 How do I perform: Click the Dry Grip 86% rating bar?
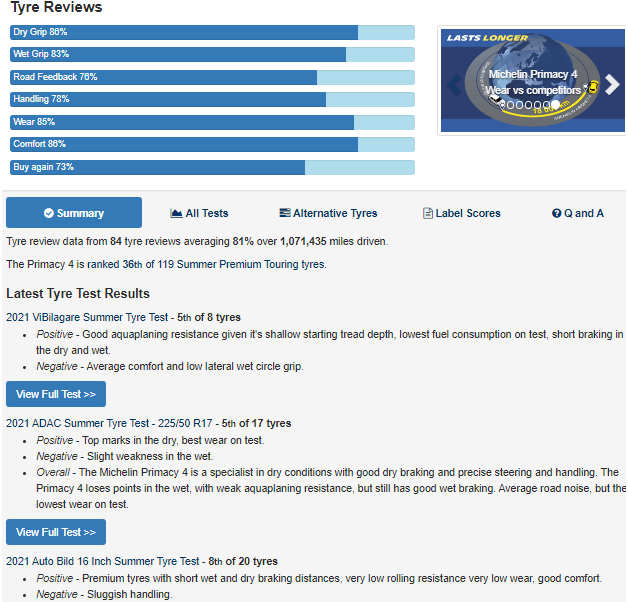[x=212, y=32]
